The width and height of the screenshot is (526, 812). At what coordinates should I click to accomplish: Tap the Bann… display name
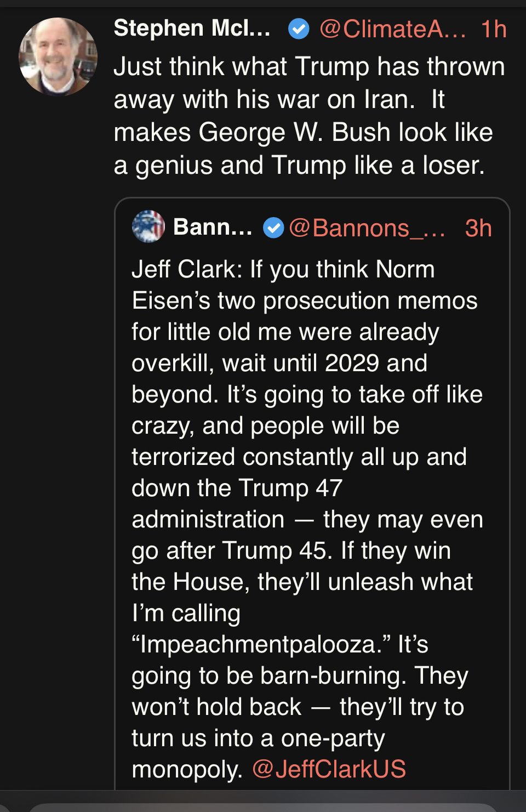[213, 227]
